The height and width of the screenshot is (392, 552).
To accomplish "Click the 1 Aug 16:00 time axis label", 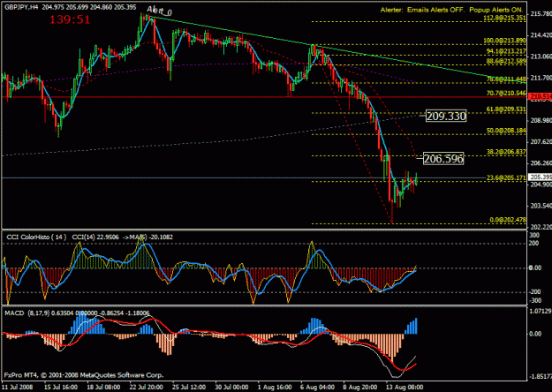I will tap(275, 387).
